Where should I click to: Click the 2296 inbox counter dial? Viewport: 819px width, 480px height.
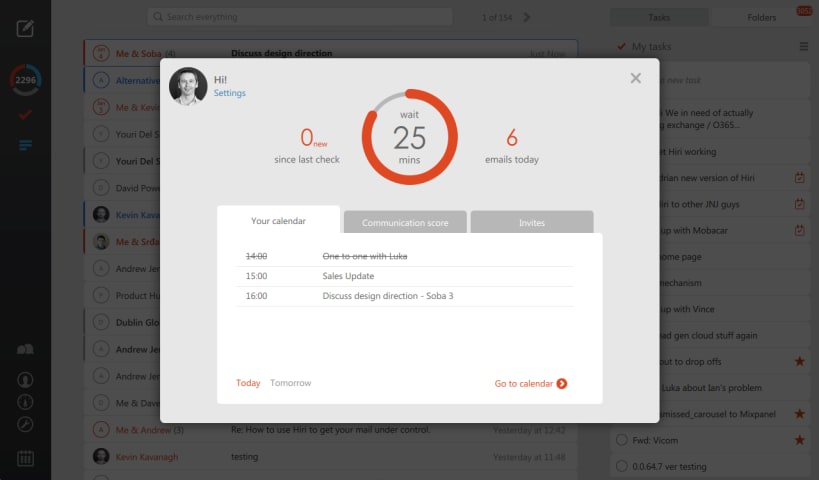tap(25, 80)
